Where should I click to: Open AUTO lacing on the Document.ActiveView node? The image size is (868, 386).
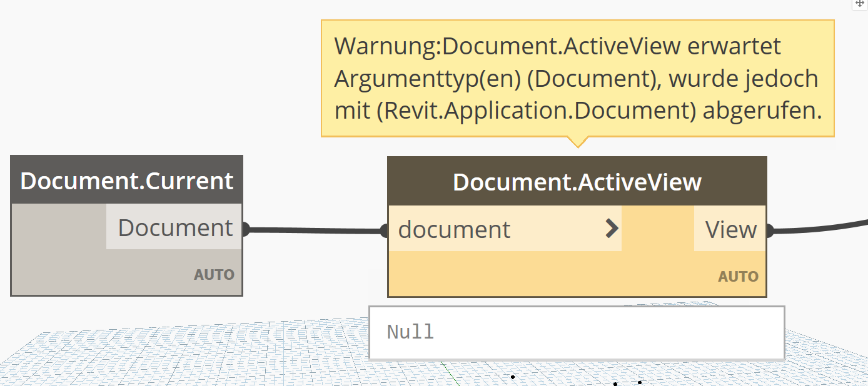click(x=738, y=276)
